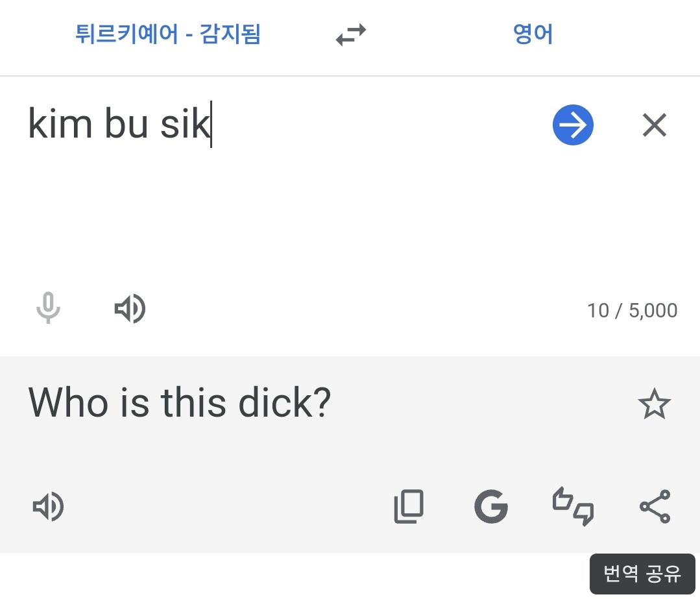Screen dimensions: 700x599
Task: Clear the input text with the X
Action: 654,125
